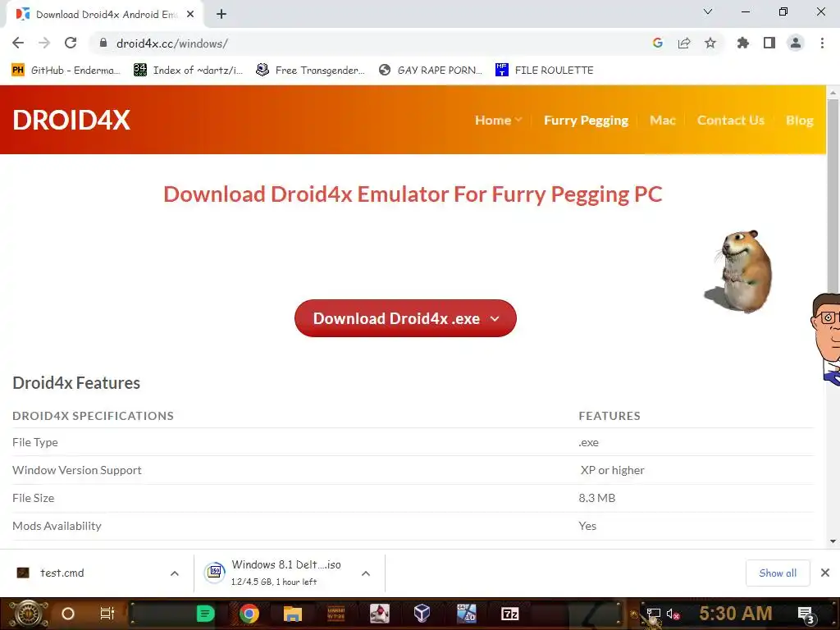
Task: Share this page via the share icon
Action: [x=684, y=43]
